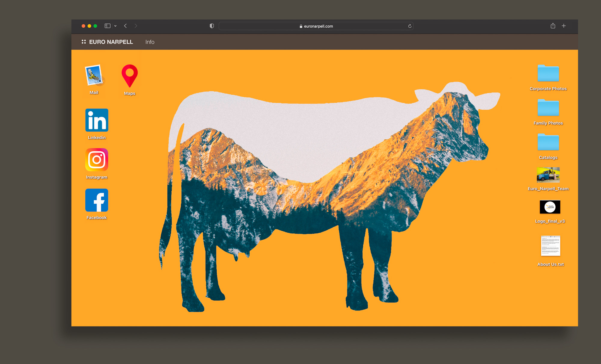The width and height of the screenshot is (601, 364).
Task: Open the Euro_Narpell_Team image thumbnail
Action: pyautogui.click(x=548, y=175)
